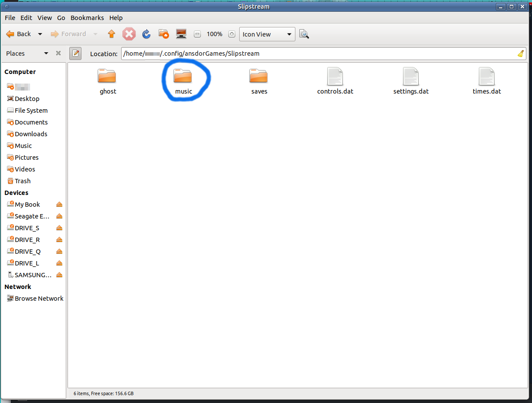Clear the location bar with broom icon
532x403 pixels.
(x=521, y=54)
